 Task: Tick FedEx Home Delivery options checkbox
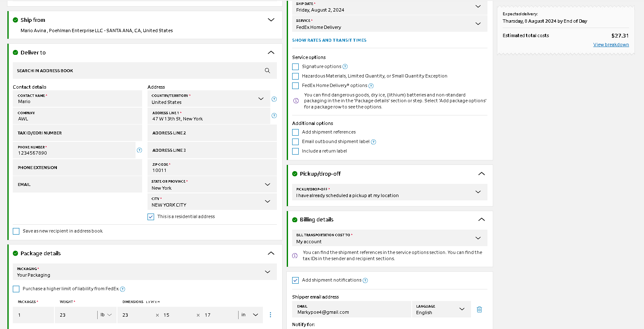(x=295, y=86)
